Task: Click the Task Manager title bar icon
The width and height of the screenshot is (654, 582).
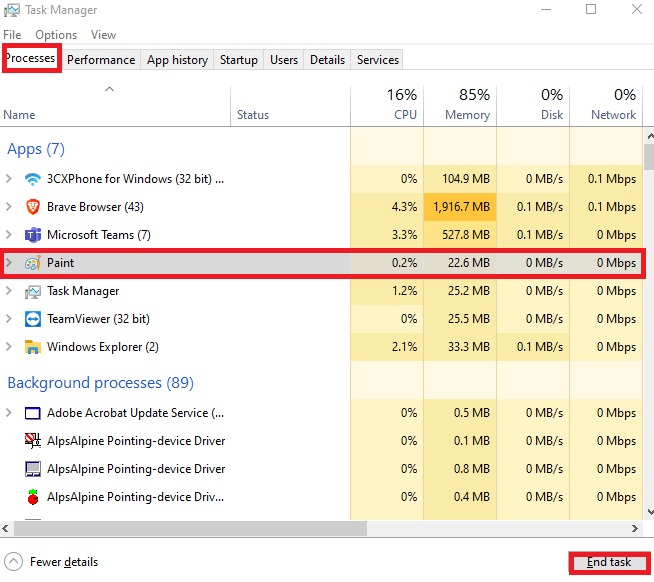Action: [11, 10]
